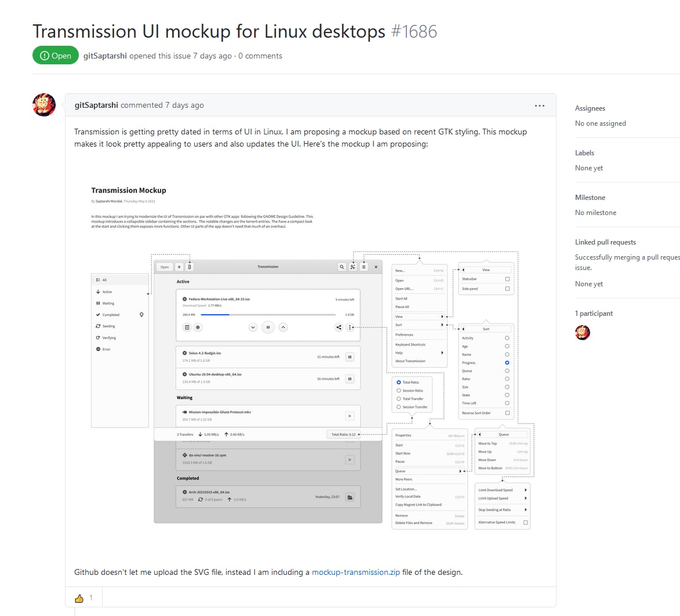Open the mockup-transmission.zip link

click(356, 572)
